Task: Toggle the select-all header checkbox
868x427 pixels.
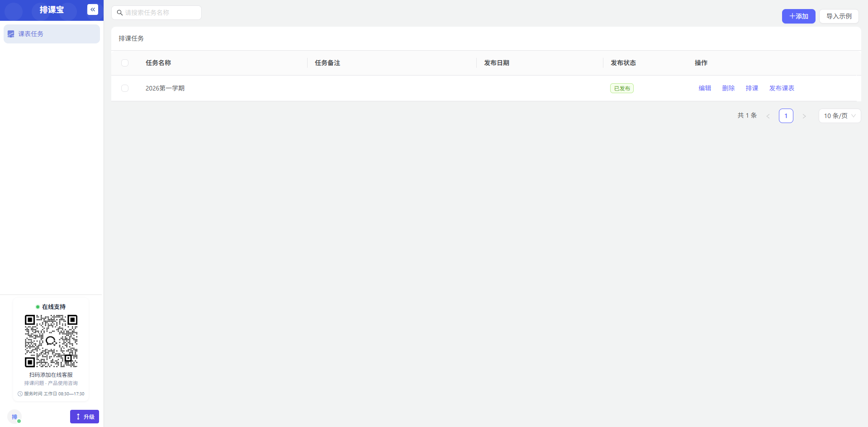Action: pos(125,63)
